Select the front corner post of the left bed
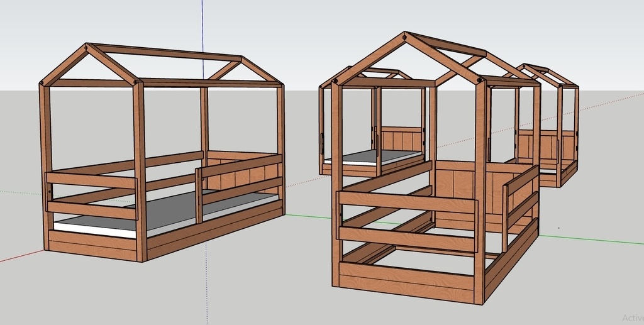Viewport: 644px width, 325px height. 140,170
